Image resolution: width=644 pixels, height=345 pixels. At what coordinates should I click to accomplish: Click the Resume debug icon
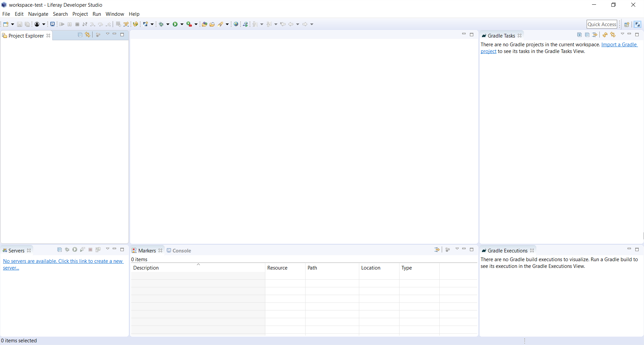(x=62, y=24)
